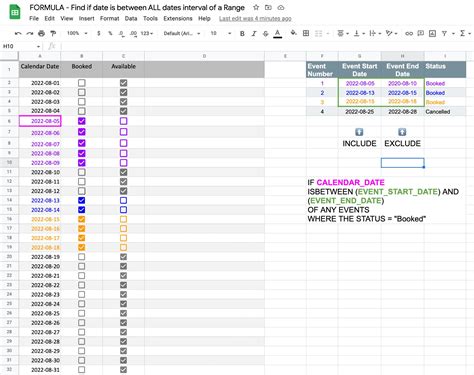Open the Default font dropdown
The height and width of the screenshot is (375, 474).
(182, 33)
